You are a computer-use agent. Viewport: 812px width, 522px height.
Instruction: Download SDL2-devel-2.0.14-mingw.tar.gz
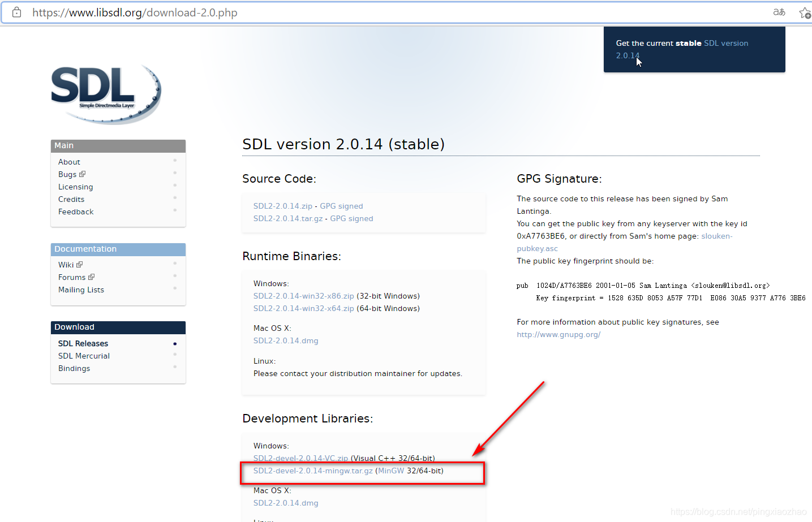pos(313,471)
